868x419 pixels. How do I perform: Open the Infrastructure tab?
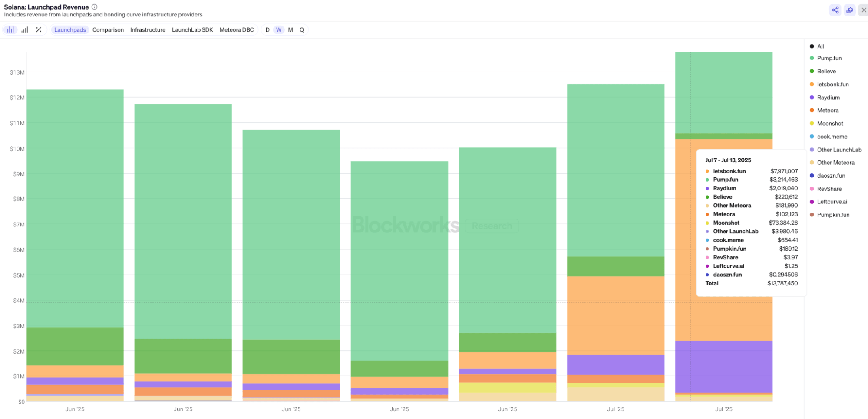point(148,30)
